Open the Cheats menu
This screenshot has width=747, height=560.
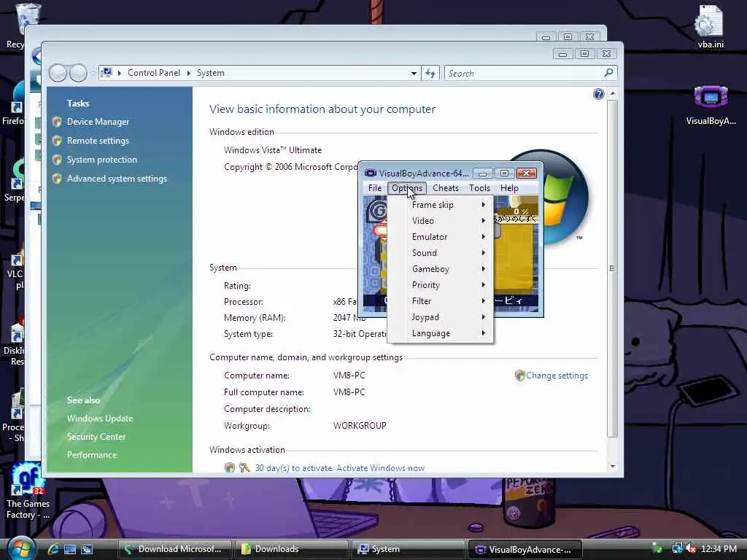pos(446,188)
